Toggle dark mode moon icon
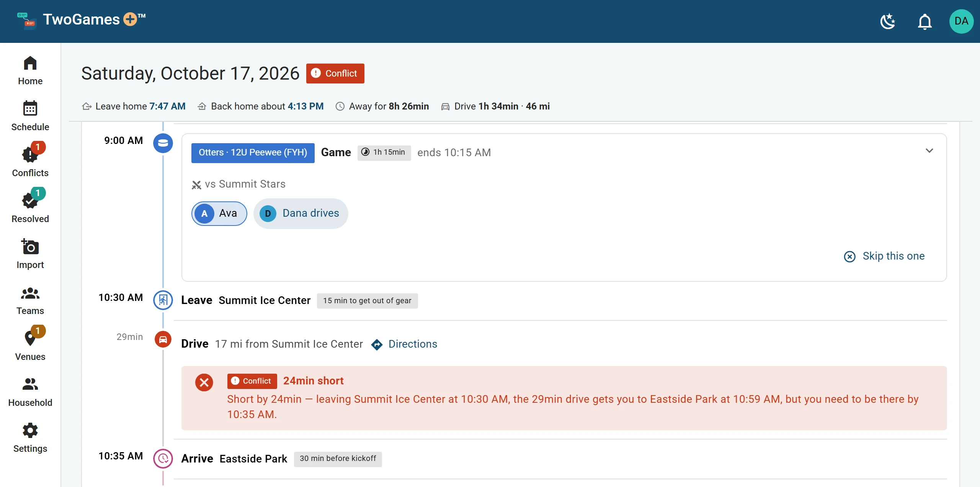The width and height of the screenshot is (980, 487). [x=888, y=21]
